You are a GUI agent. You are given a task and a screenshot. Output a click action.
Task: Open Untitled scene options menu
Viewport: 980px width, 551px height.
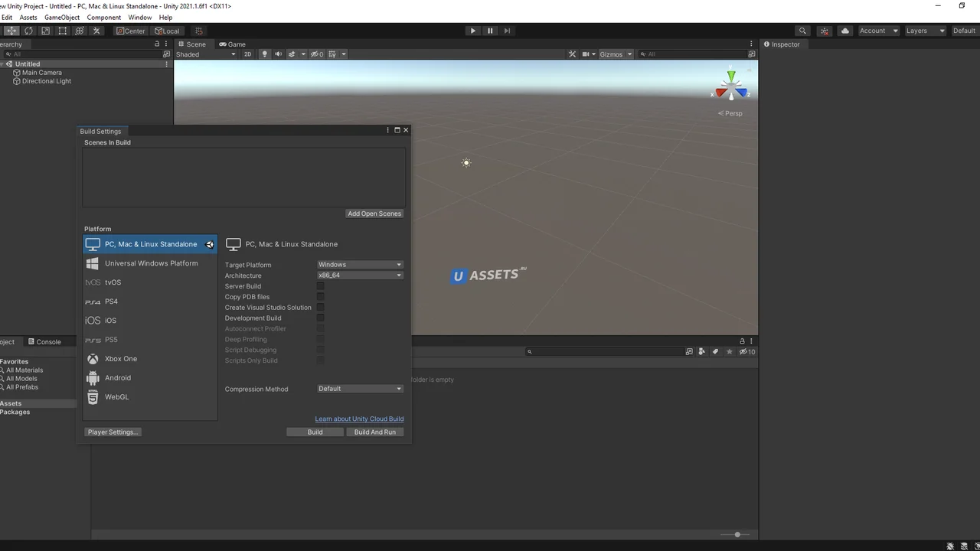167,64
